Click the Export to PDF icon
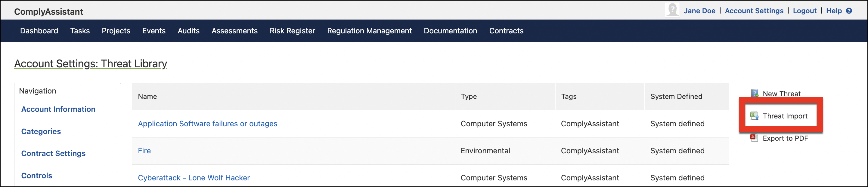This screenshot has width=868, height=187. pos(754,138)
